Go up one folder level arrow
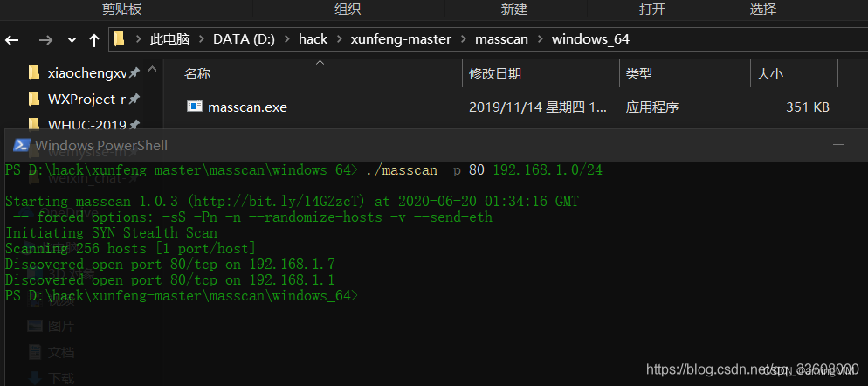Image resolution: width=868 pixels, height=386 pixels. (x=94, y=40)
